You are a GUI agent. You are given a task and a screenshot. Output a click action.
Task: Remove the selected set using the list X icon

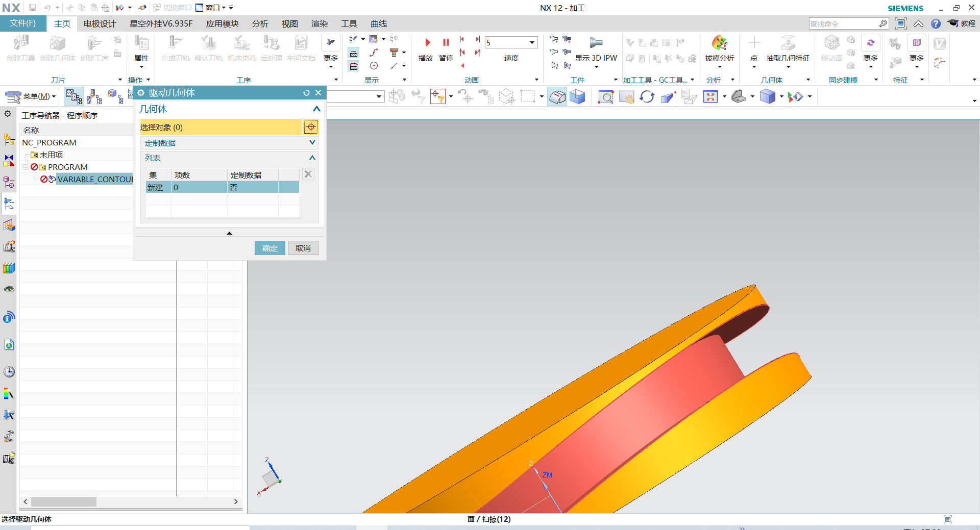308,174
